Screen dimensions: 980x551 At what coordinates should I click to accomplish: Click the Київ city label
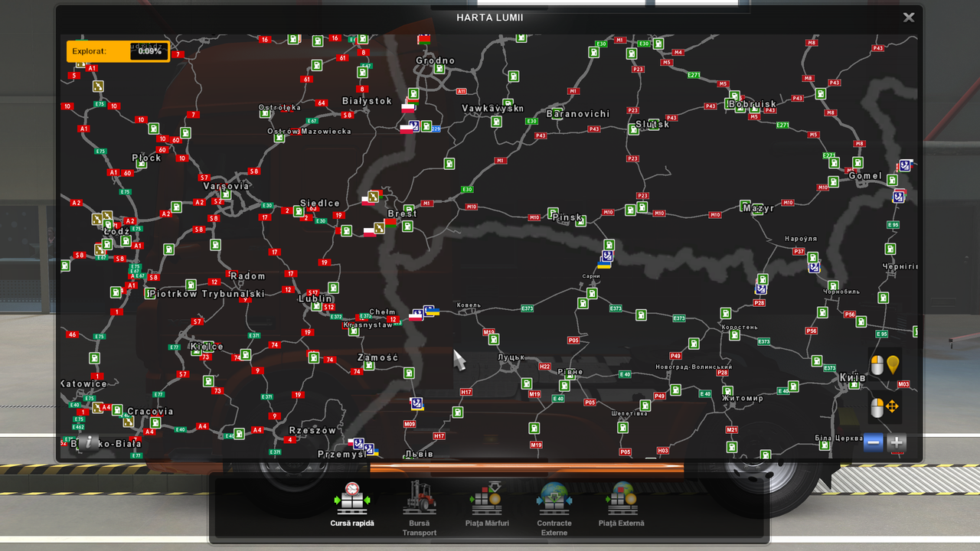click(x=853, y=378)
